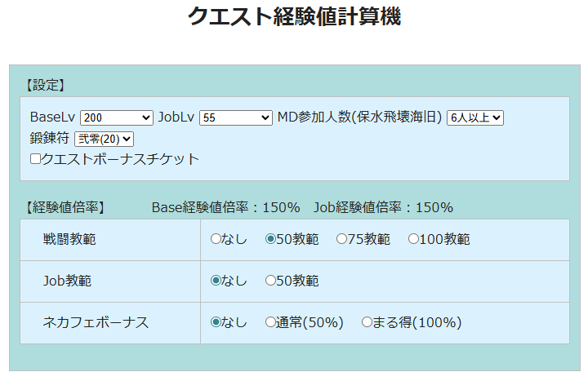
Task: Click the Base経験値倍率：150% text
Action: tap(225, 207)
